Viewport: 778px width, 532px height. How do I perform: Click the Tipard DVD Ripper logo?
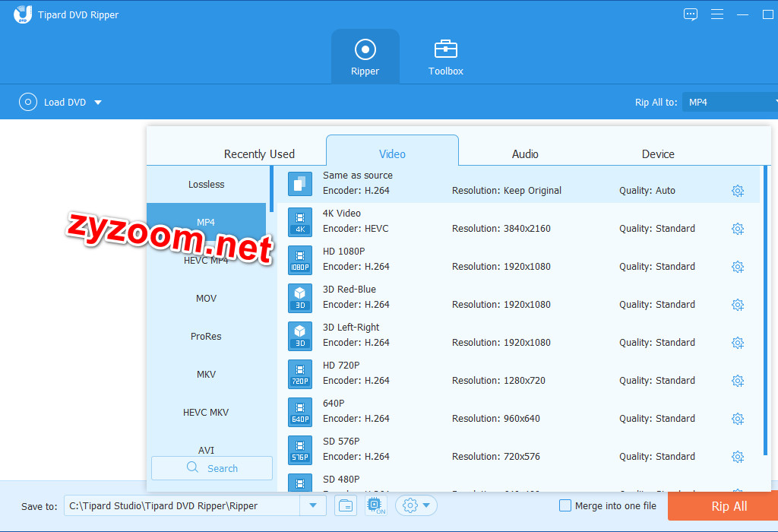click(22, 14)
